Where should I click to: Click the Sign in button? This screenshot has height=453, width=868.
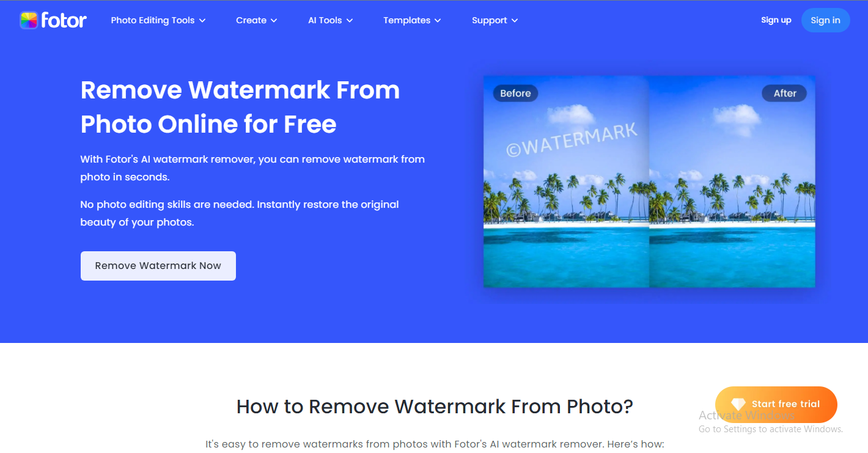tap(826, 20)
